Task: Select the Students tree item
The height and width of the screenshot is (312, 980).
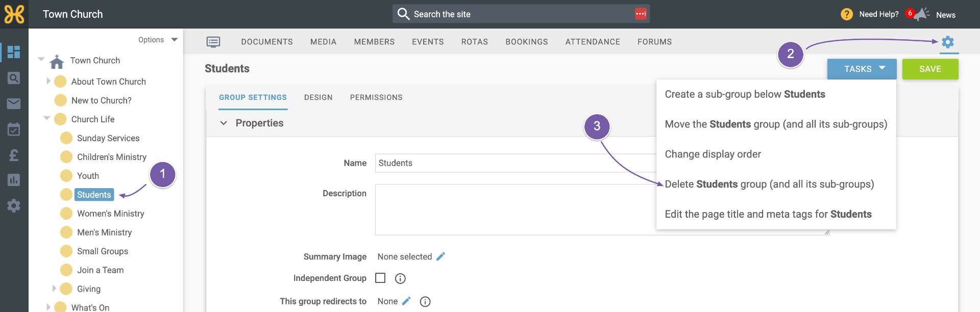Action: point(94,195)
